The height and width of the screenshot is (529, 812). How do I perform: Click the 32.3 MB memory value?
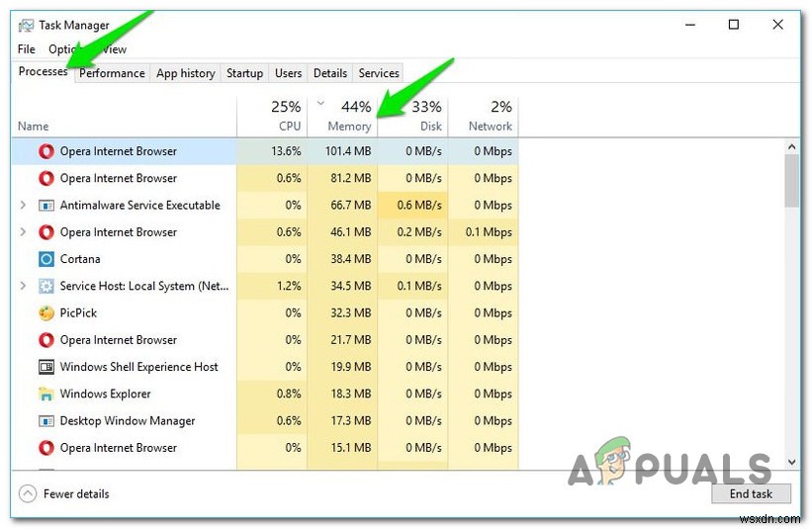coord(351,312)
